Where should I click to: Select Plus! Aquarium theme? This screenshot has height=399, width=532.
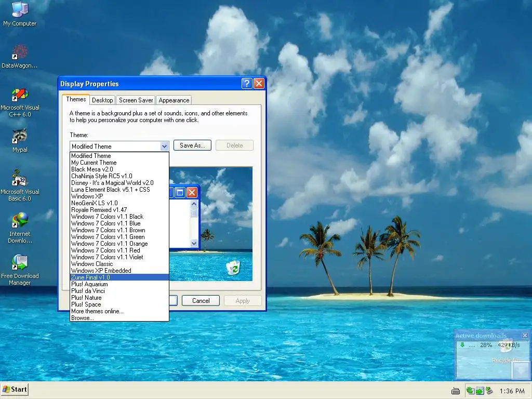[x=119, y=284]
